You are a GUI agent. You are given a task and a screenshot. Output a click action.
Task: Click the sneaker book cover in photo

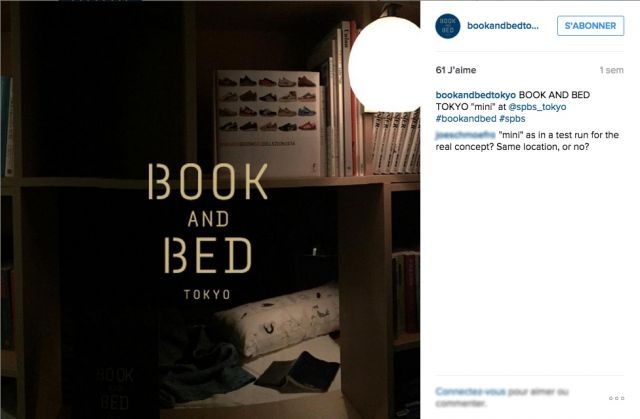click(x=269, y=123)
